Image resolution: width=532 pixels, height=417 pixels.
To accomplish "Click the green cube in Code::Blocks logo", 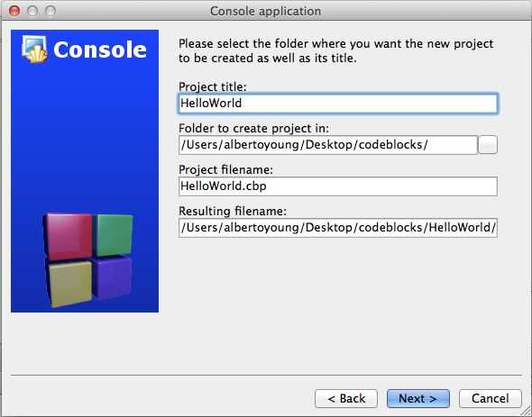I will tap(114, 234).
